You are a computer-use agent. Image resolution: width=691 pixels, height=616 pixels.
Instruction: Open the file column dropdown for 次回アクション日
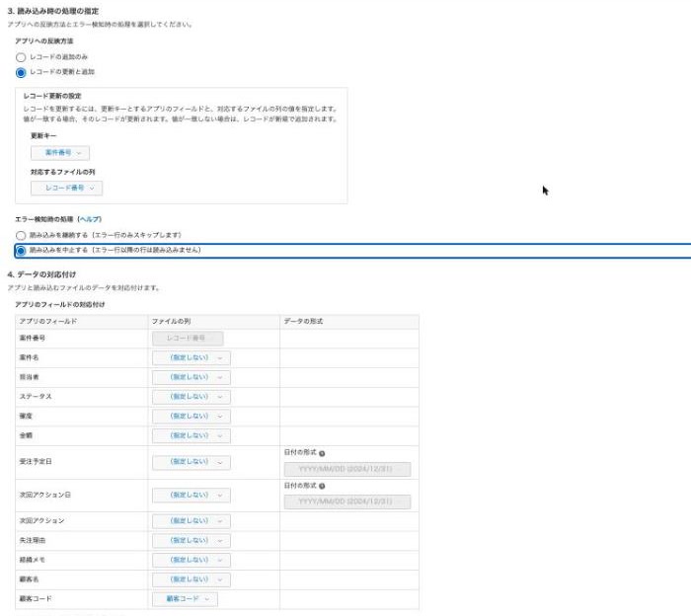coord(192,496)
